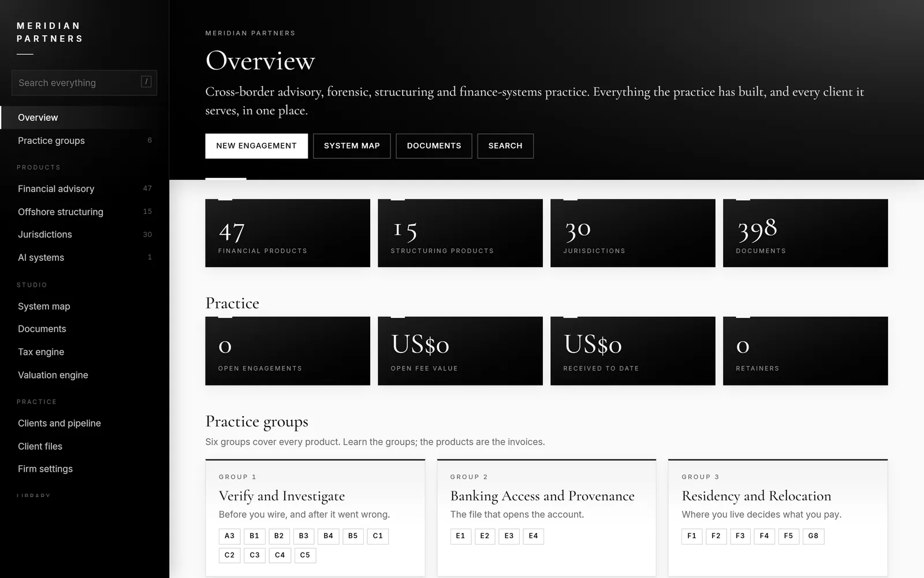Click the NEW ENGAGEMENT button

pyautogui.click(x=256, y=146)
